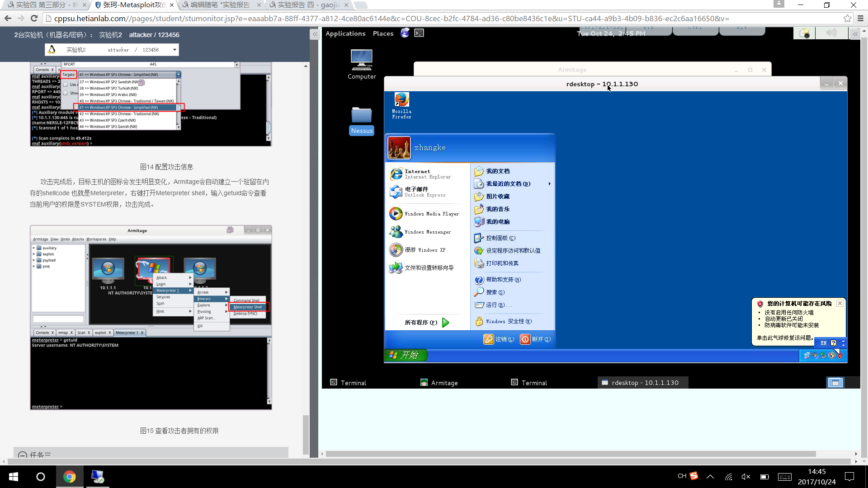Open 实验机2 machine dropdown

point(112,50)
